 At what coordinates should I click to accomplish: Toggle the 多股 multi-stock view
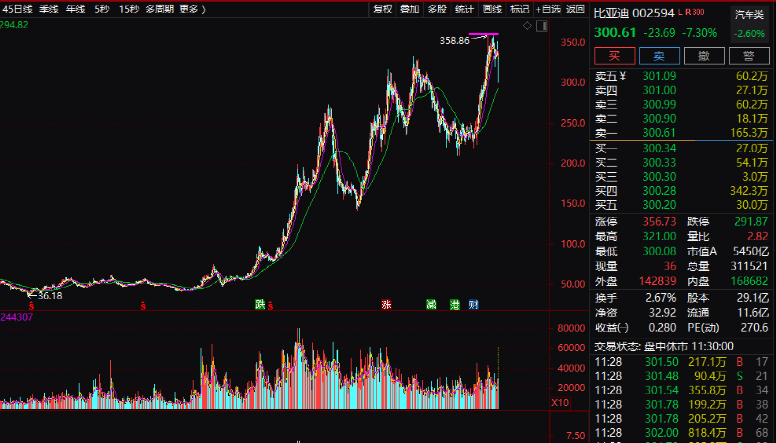pyautogui.click(x=437, y=9)
